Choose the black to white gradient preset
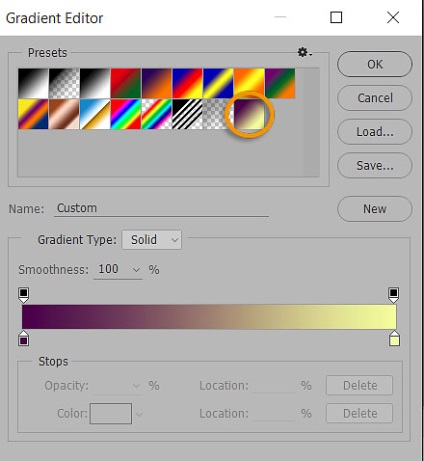Screen dimensions: 424x461 (x=33, y=83)
